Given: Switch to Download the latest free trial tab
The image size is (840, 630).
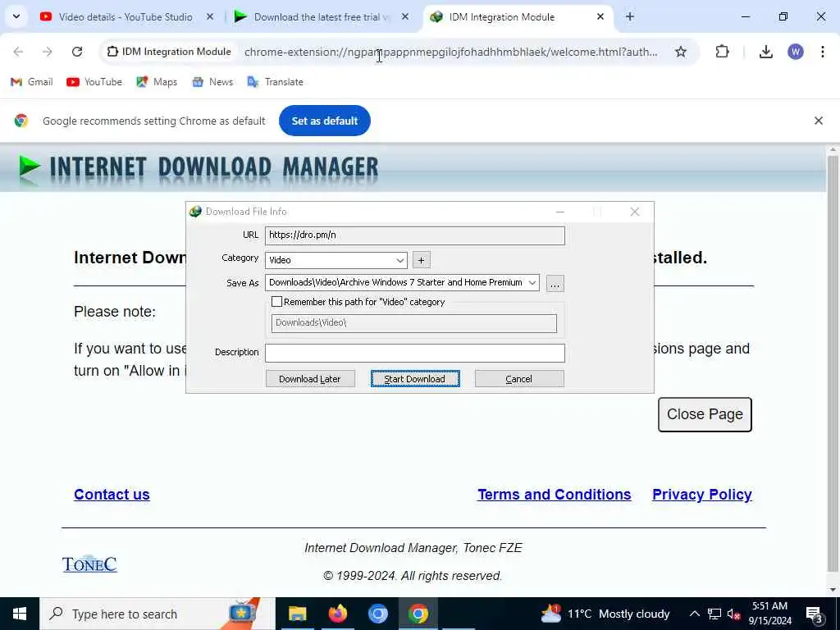Looking at the screenshot, I should pos(322,16).
